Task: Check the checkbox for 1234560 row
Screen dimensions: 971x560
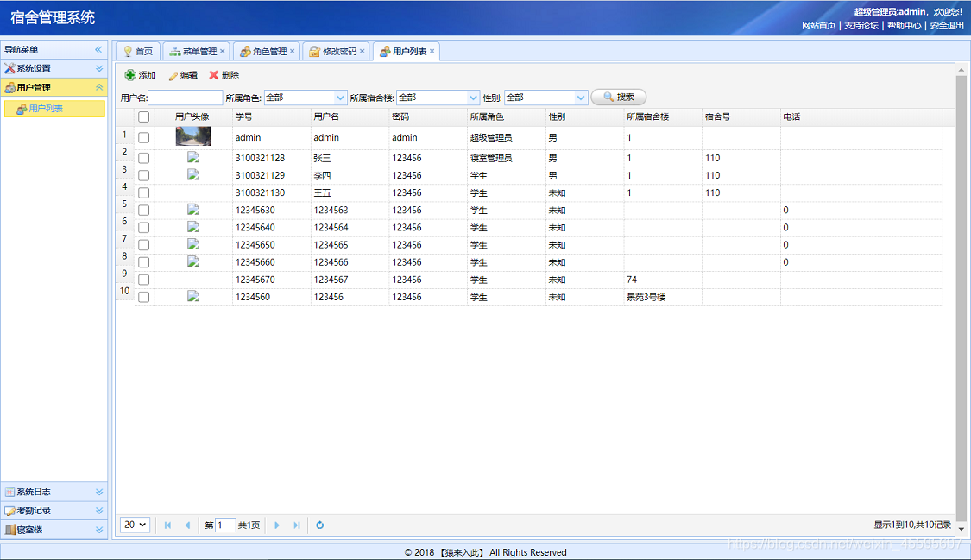Action: coord(143,297)
